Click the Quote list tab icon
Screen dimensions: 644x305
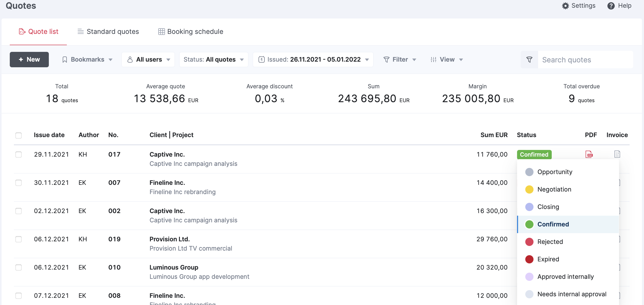[x=22, y=31]
